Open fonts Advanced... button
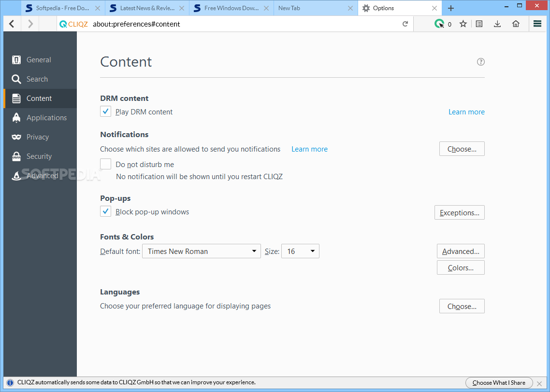This screenshot has height=392, width=550. pos(461,251)
